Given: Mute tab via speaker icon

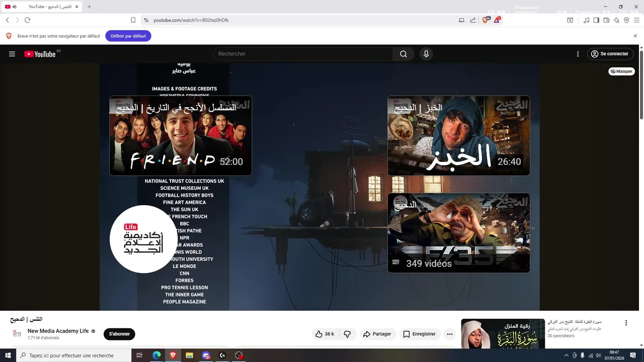Looking at the screenshot, I should [x=15, y=7].
